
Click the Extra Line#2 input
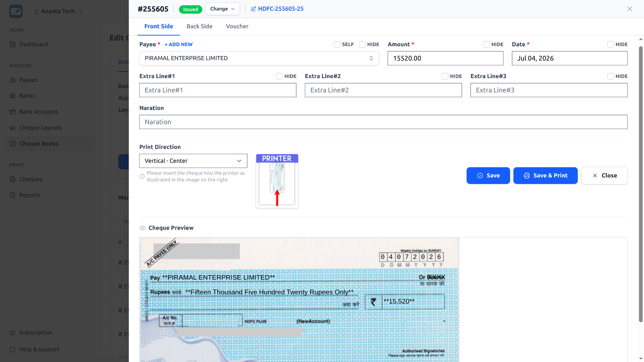(x=383, y=90)
